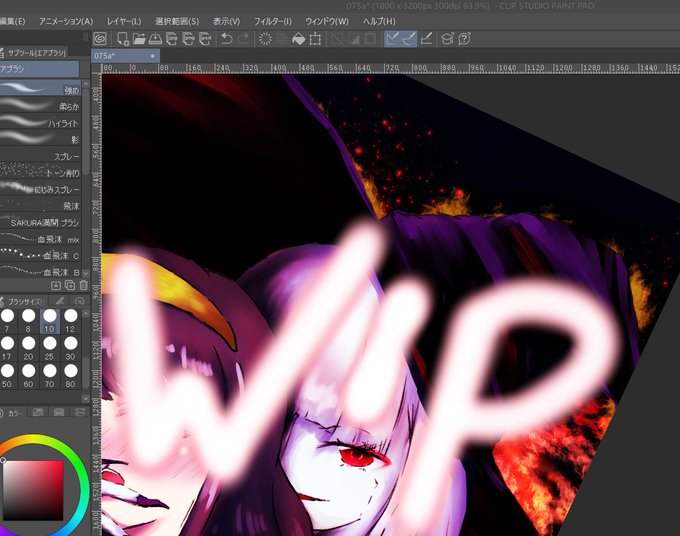Select the にじみスプレー sub tool
The image size is (680, 536).
click(40, 189)
